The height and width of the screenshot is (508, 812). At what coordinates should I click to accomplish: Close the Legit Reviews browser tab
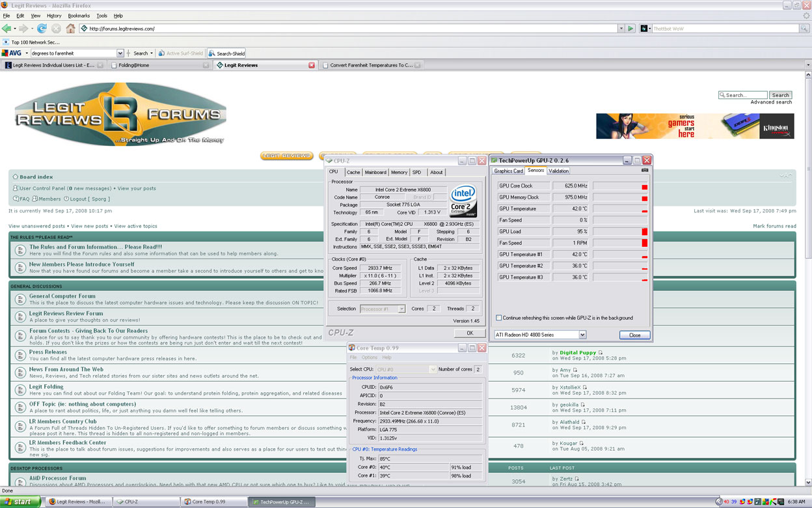(312, 65)
